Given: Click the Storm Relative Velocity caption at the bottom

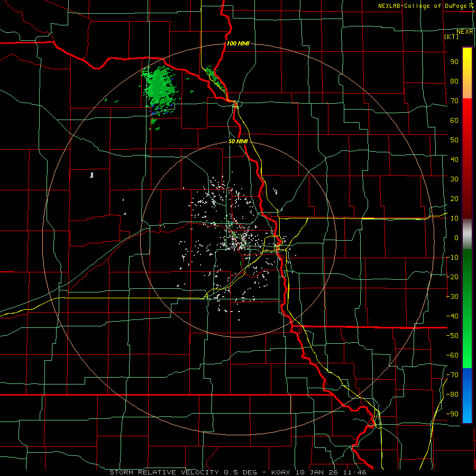Looking at the screenshot, I should 238,472.
